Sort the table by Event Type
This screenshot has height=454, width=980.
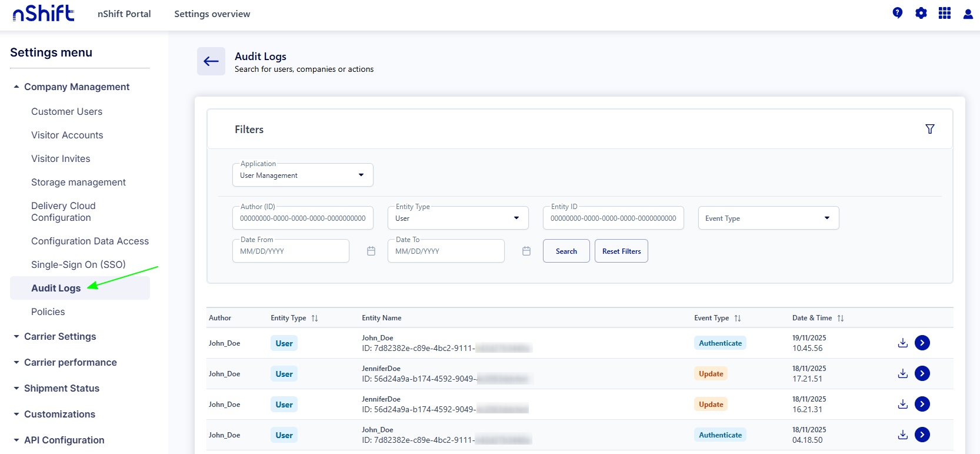coord(738,318)
